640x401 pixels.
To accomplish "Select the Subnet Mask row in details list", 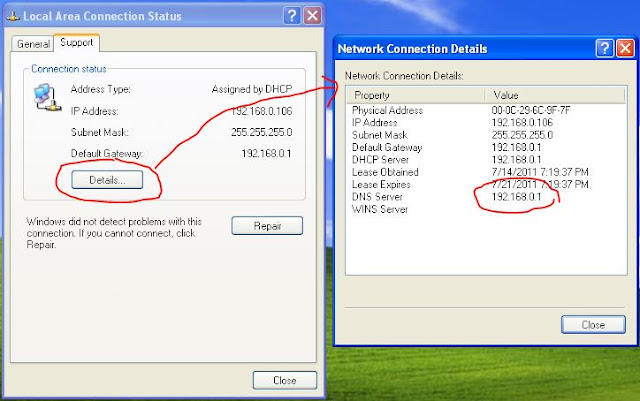I will pos(486,135).
